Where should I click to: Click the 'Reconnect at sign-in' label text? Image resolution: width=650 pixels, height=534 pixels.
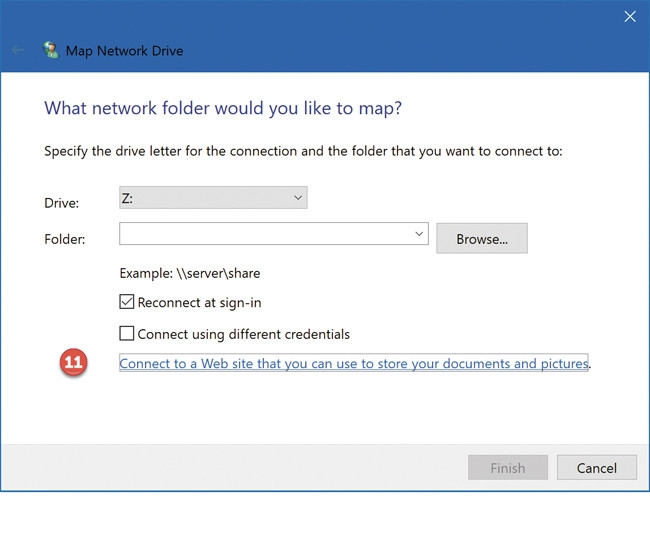point(199,302)
